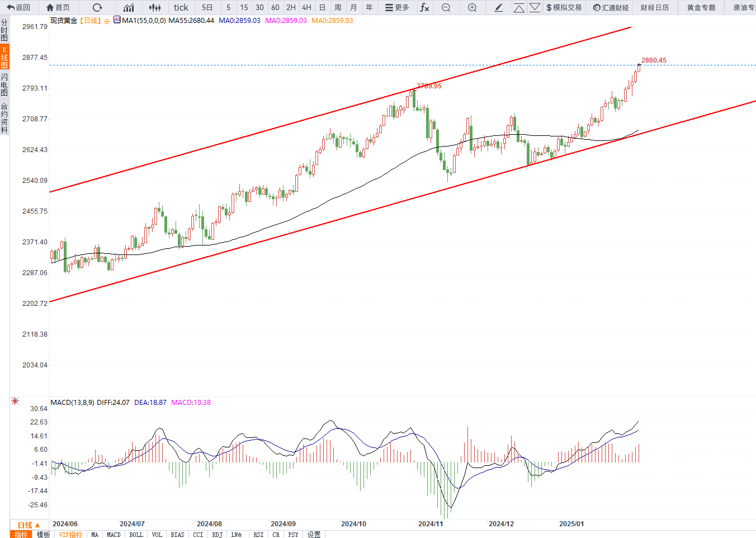Select the candlestick chart style icon

[x=155, y=7]
